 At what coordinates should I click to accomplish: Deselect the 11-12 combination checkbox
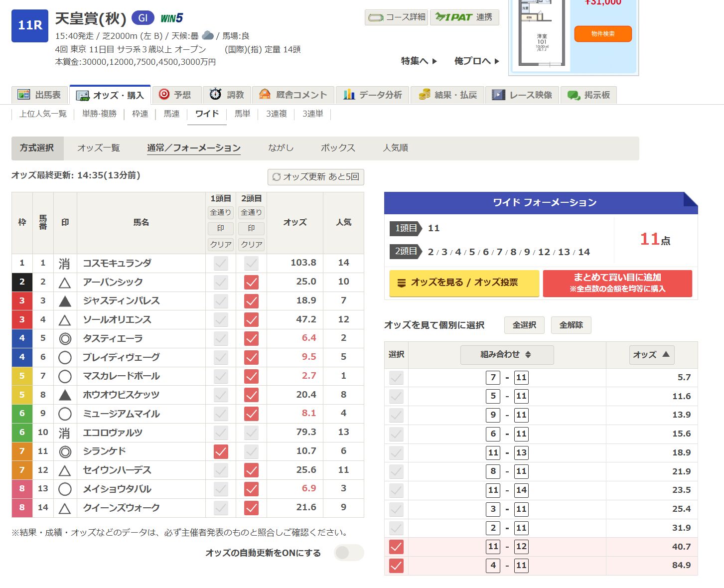(x=396, y=547)
